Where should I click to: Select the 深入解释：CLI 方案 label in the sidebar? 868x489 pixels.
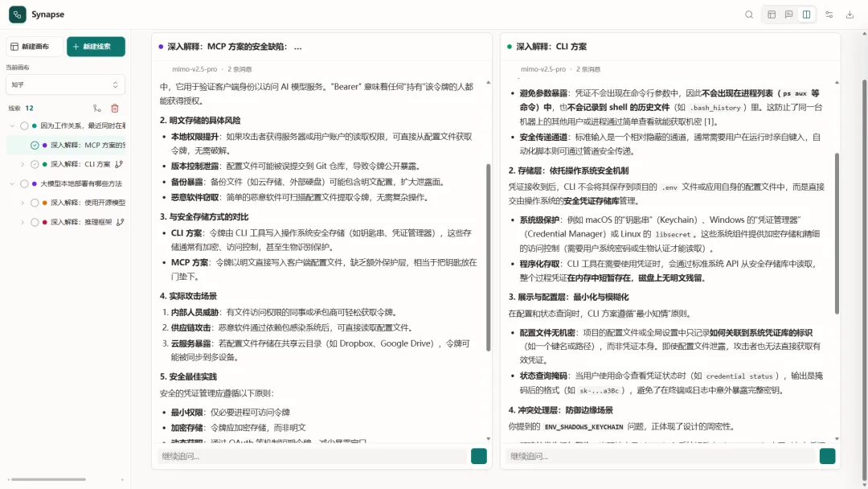click(81, 165)
